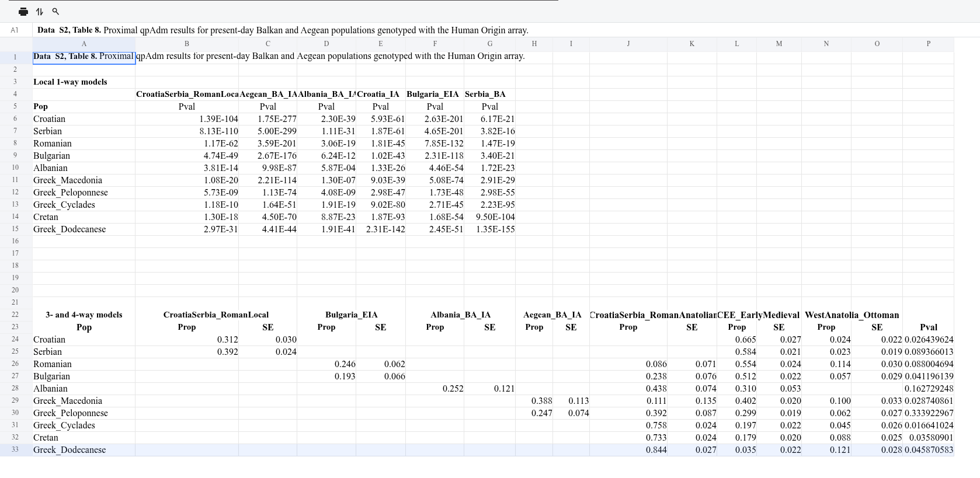Image resolution: width=980 pixels, height=478 pixels.
Task: Click the 'CEE_EarlyMedieval' header cell
Action: (759, 315)
